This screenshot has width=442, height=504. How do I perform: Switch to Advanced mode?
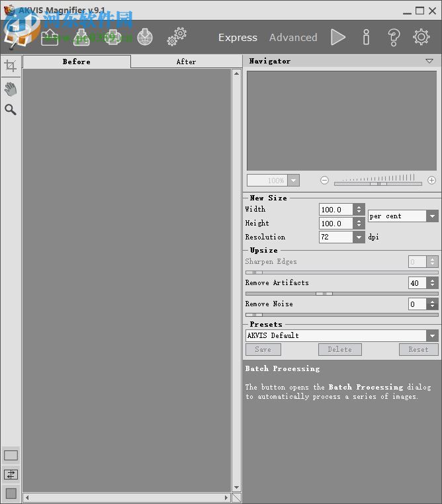click(293, 37)
